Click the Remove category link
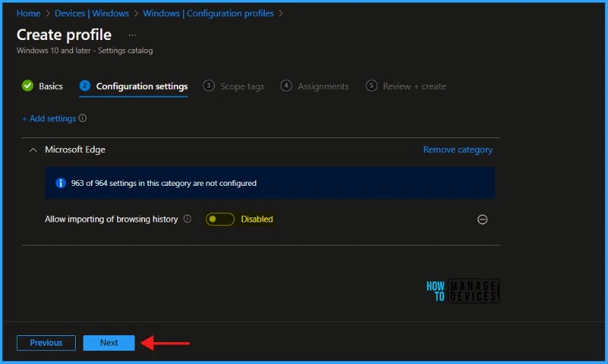The height and width of the screenshot is (364, 608). pos(458,149)
